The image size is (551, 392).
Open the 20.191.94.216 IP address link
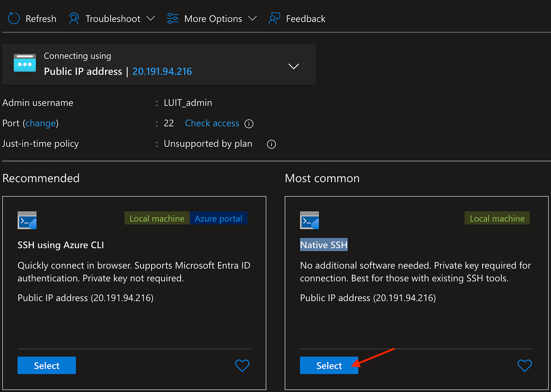pos(162,71)
